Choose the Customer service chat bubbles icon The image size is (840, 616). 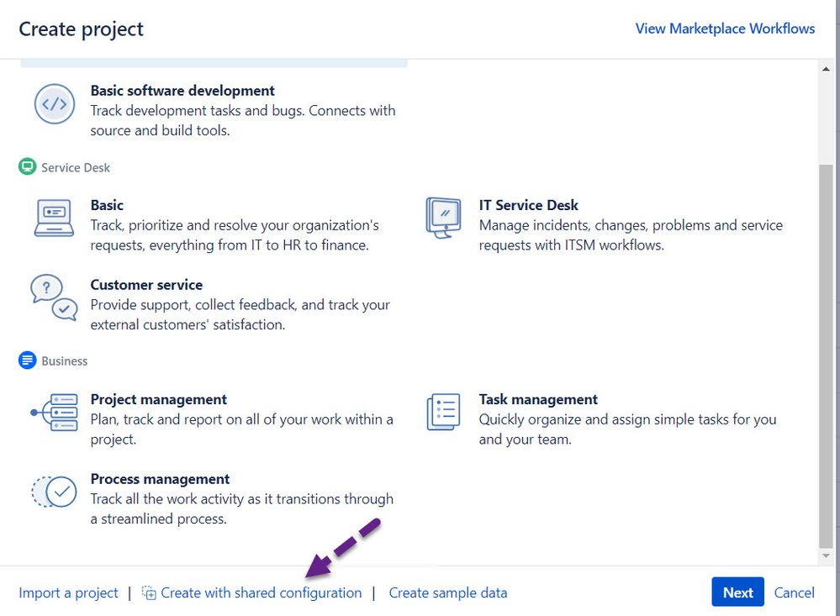pyautogui.click(x=54, y=298)
